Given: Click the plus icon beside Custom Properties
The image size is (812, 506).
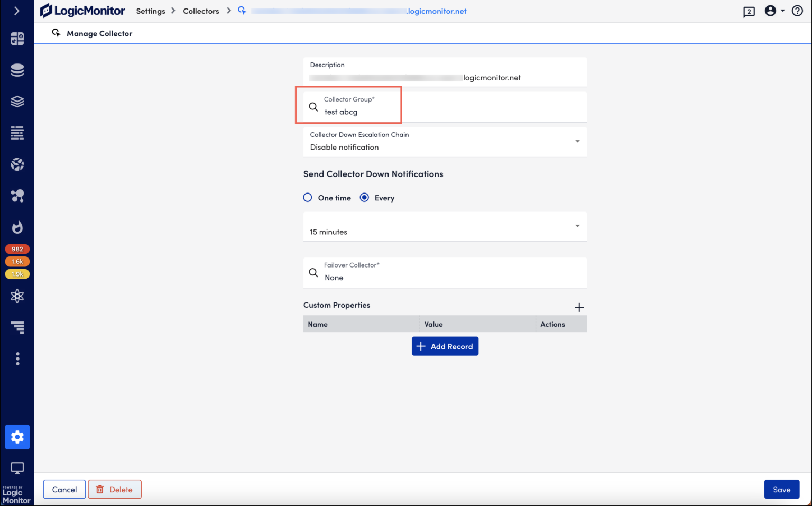Looking at the screenshot, I should (579, 307).
